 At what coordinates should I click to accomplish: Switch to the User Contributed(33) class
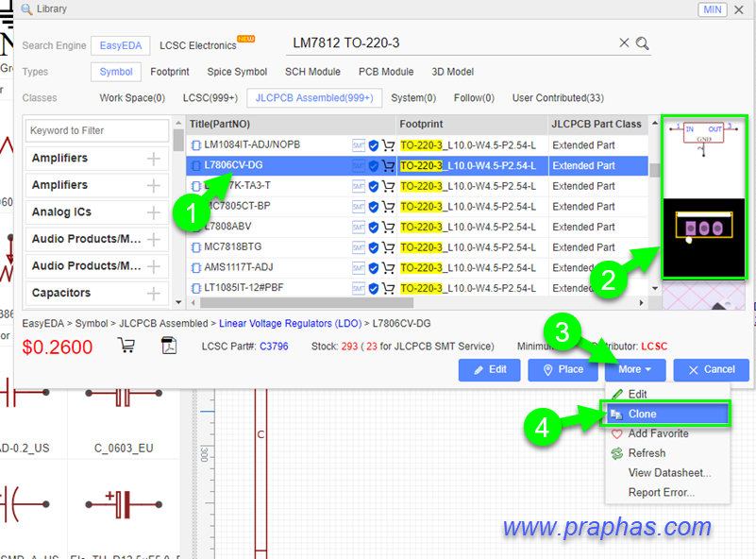coord(558,98)
